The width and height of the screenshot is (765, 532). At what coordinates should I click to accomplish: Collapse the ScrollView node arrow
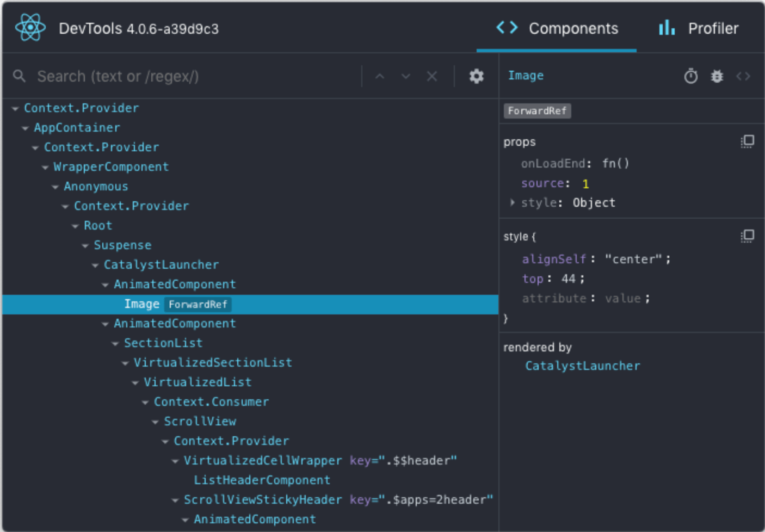(x=155, y=422)
